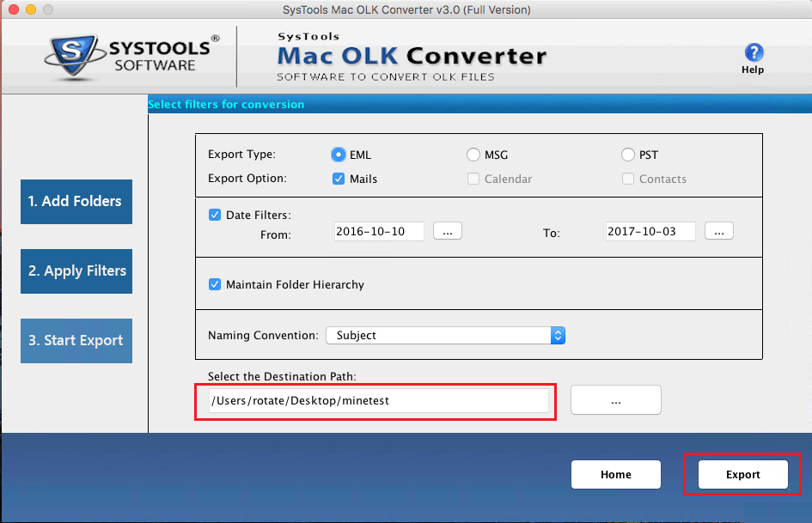Click the 'Naming Convention:' label
The height and width of the screenshot is (523, 812).
pyautogui.click(x=263, y=335)
